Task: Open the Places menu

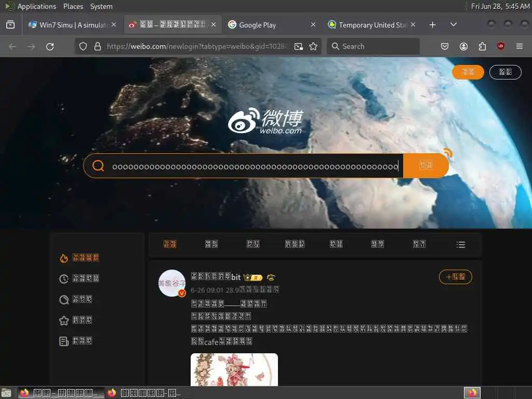Action: coord(73,6)
